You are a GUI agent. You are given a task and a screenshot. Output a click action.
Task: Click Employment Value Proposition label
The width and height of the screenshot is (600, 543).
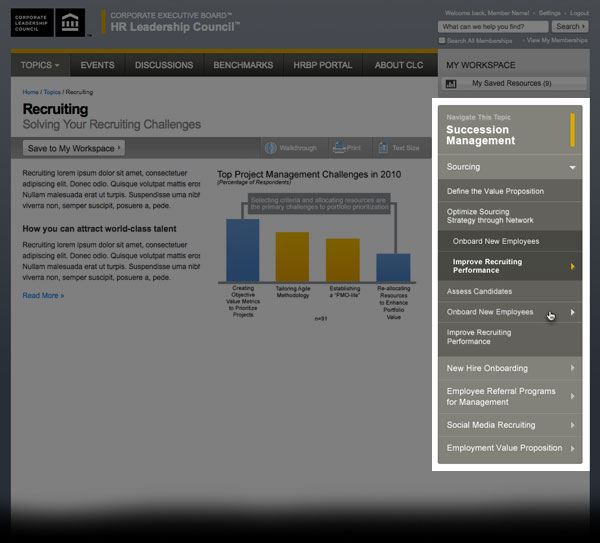pos(504,448)
